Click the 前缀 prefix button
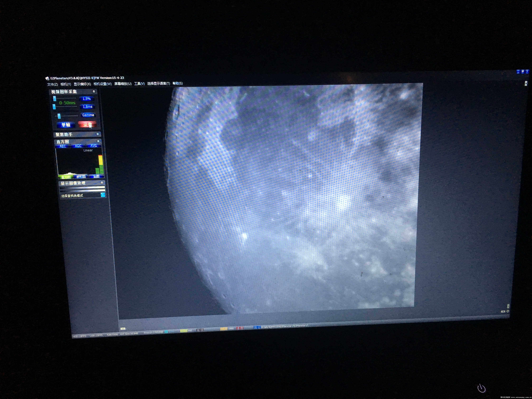Viewport: 532px width, 399px height. pyautogui.click(x=200, y=330)
